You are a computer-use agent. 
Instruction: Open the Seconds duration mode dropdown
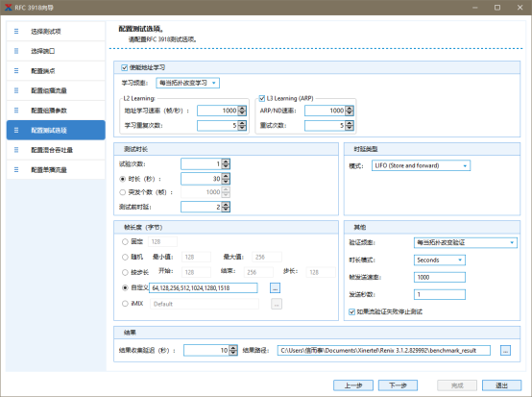(x=440, y=261)
